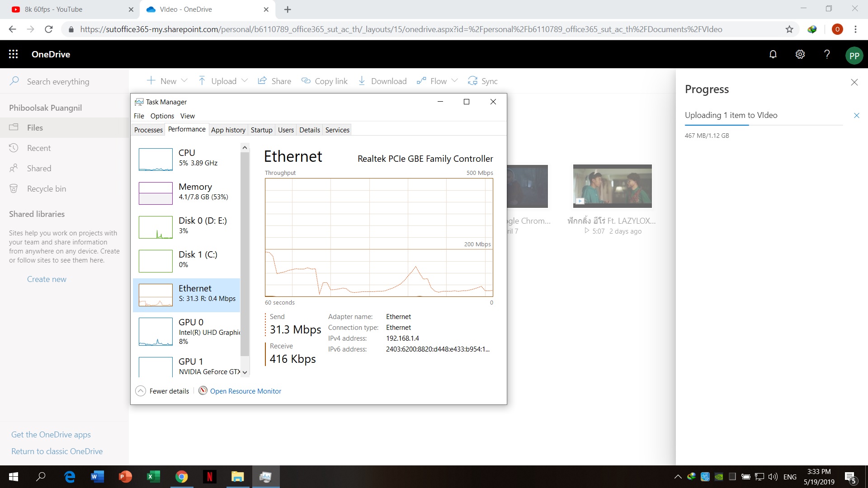Open volume control in system tray

click(x=773, y=477)
